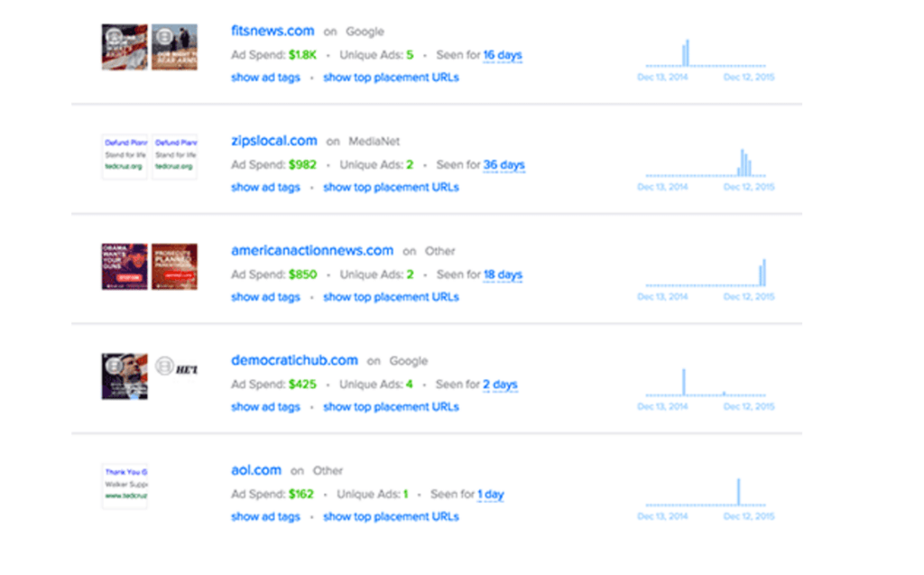Open the zipslocal.com publisher link
Screen dimensions: 924x575
pos(274,141)
